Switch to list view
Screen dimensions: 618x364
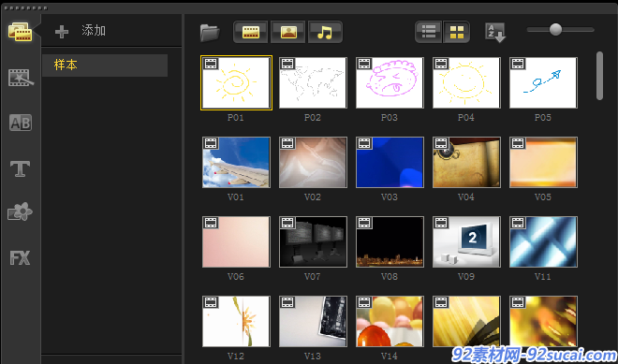click(x=429, y=32)
